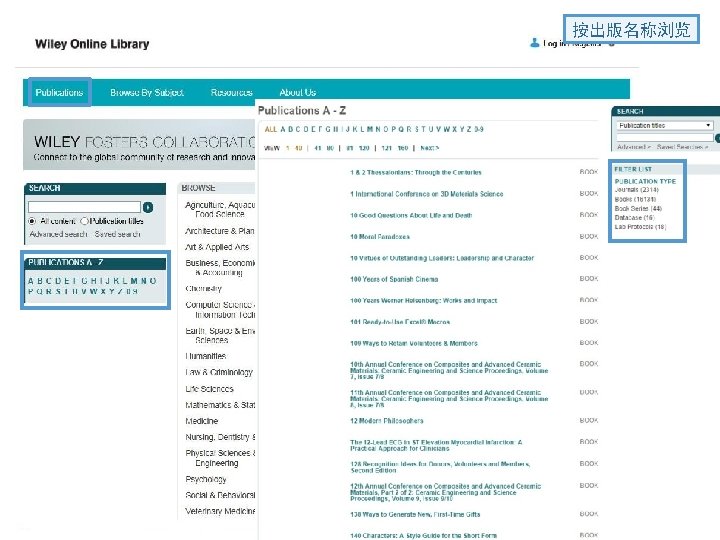This screenshot has height=540, width=720.
Task: Open the Resources menu
Action: pos(231,92)
